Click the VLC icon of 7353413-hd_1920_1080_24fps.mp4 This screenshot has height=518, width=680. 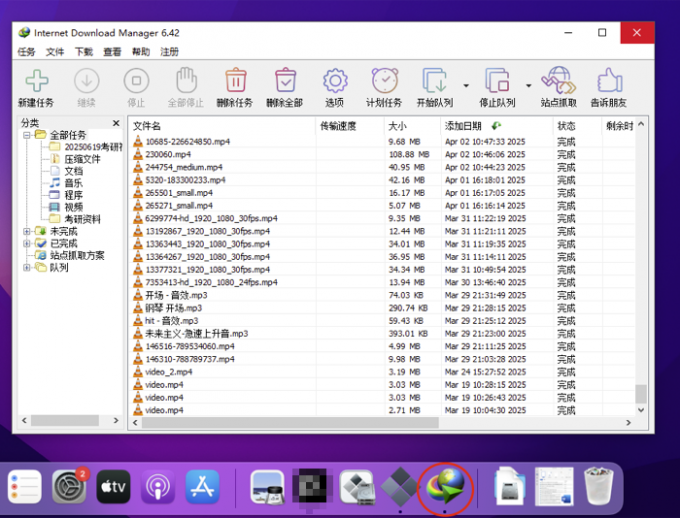tap(137, 282)
